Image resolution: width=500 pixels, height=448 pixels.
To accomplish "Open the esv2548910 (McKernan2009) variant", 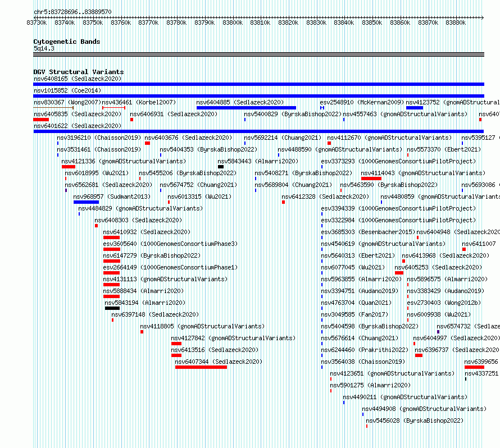I will tap(362, 102).
